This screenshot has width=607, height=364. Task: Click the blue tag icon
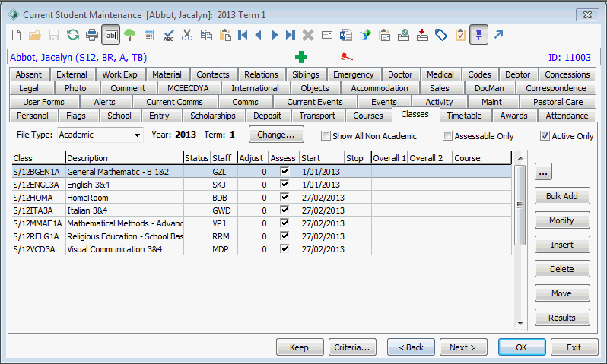(441, 35)
